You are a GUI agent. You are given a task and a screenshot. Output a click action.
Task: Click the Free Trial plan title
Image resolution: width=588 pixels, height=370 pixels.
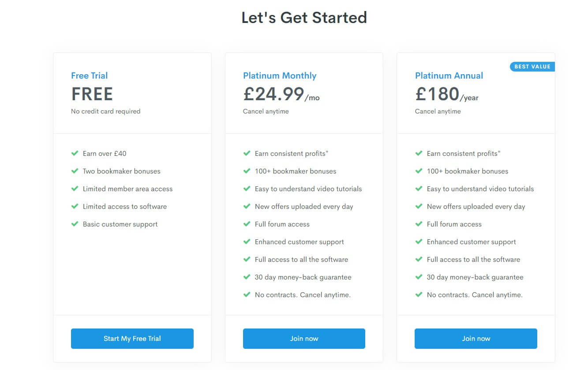90,76
